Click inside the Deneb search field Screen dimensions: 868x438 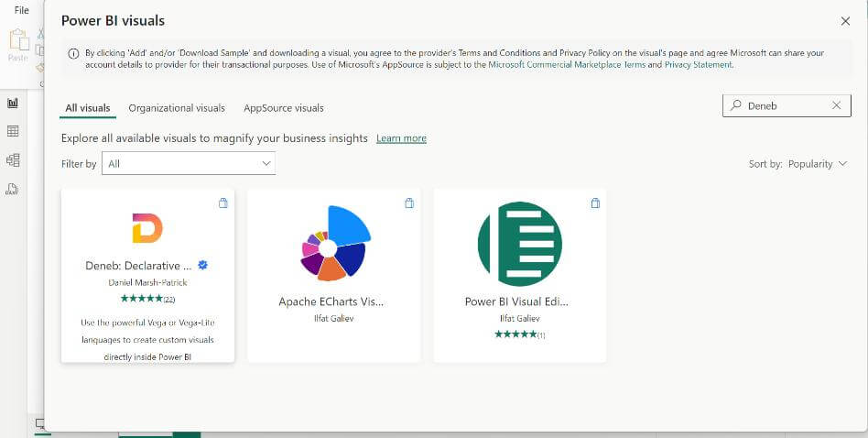[787, 105]
